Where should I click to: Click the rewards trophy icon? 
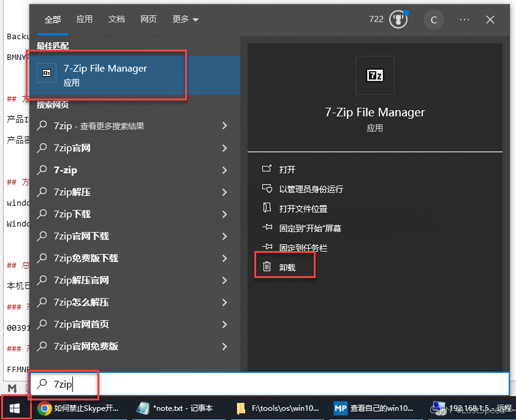[x=398, y=20]
